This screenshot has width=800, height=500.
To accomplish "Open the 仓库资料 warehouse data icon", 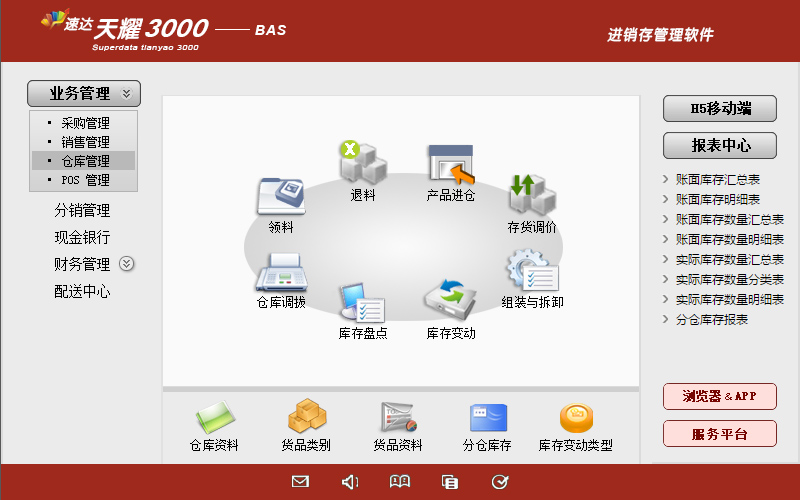I will tap(214, 418).
